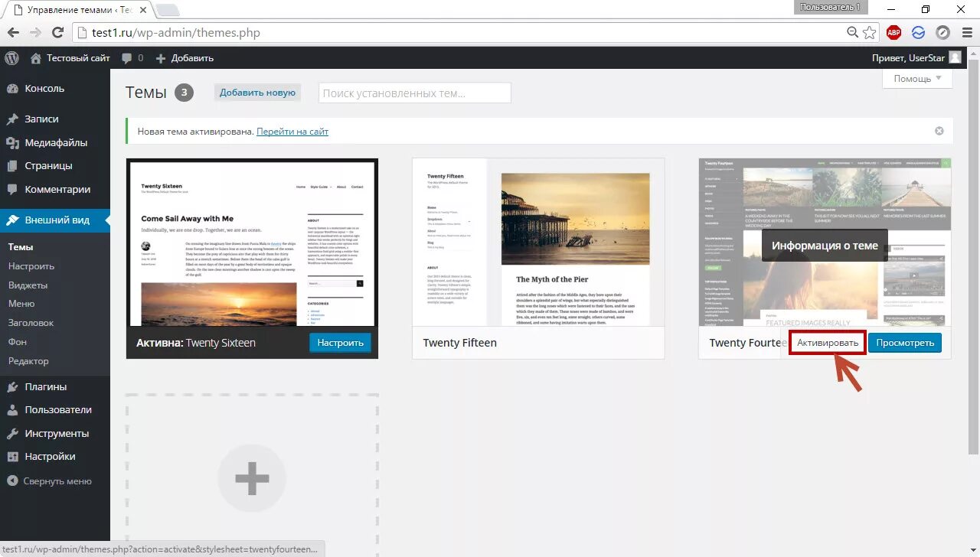The image size is (980, 557).
Task: Reload the page with refresh icon
Action: click(57, 32)
